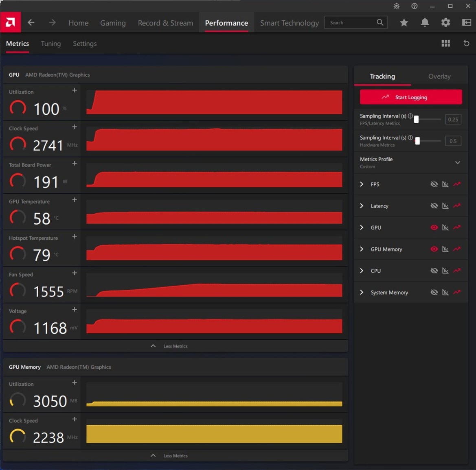Add Voltage metric with plus icon
476x470 pixels.
75,310
